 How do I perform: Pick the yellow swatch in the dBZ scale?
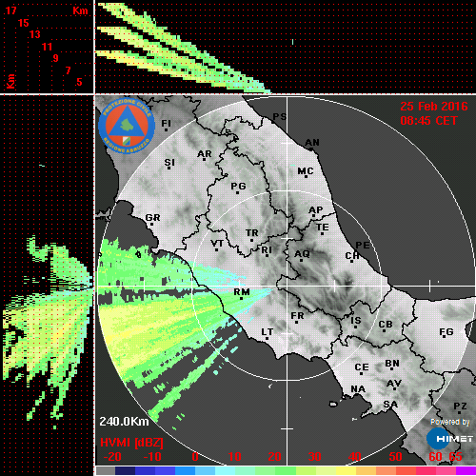point(346,470)
